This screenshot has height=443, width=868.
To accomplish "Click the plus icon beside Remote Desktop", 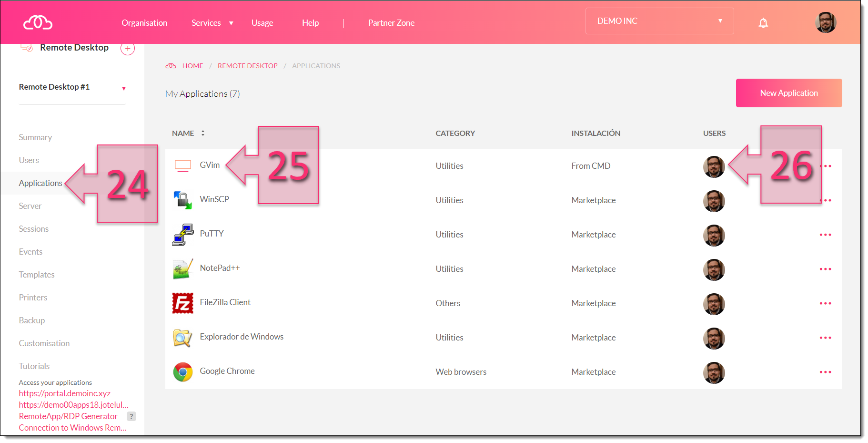I will tap(128, 49).
